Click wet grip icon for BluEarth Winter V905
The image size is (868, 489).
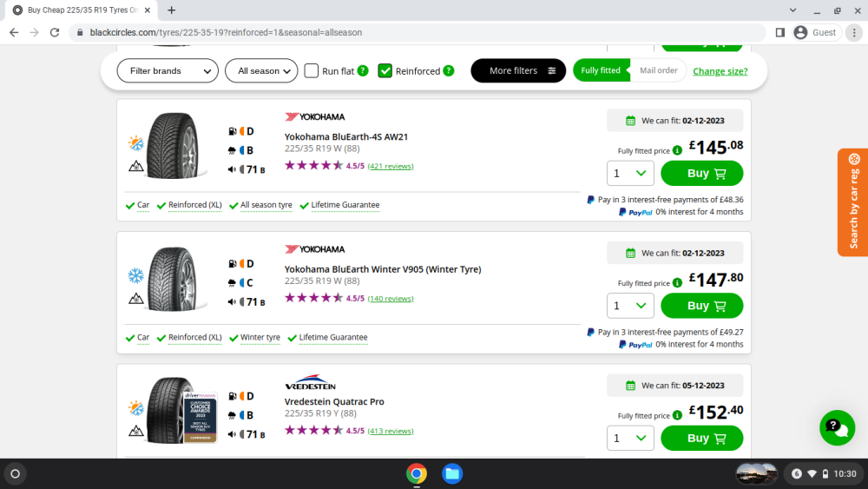tap(233, 282)
